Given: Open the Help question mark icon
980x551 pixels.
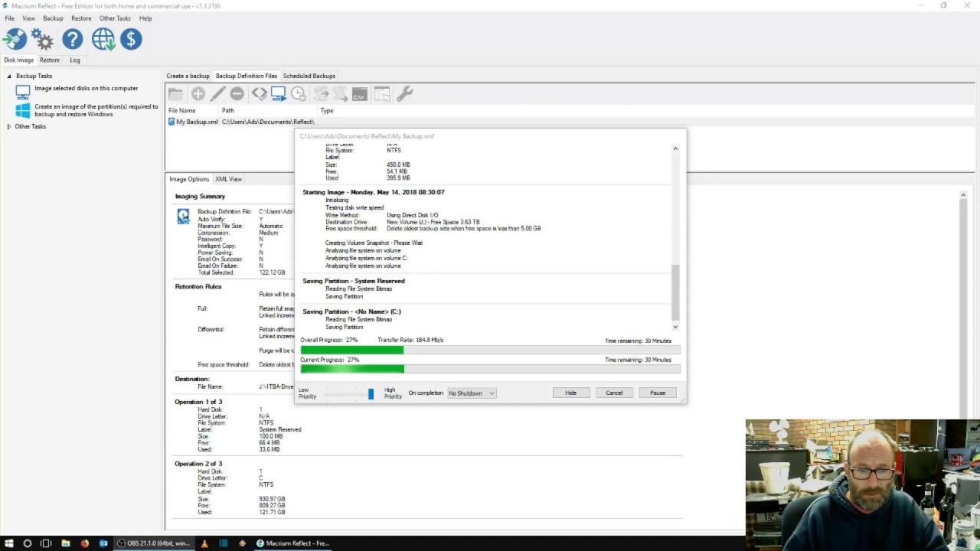Looking at the screenshot, I should pyautogui.click(x=73, y=39).
